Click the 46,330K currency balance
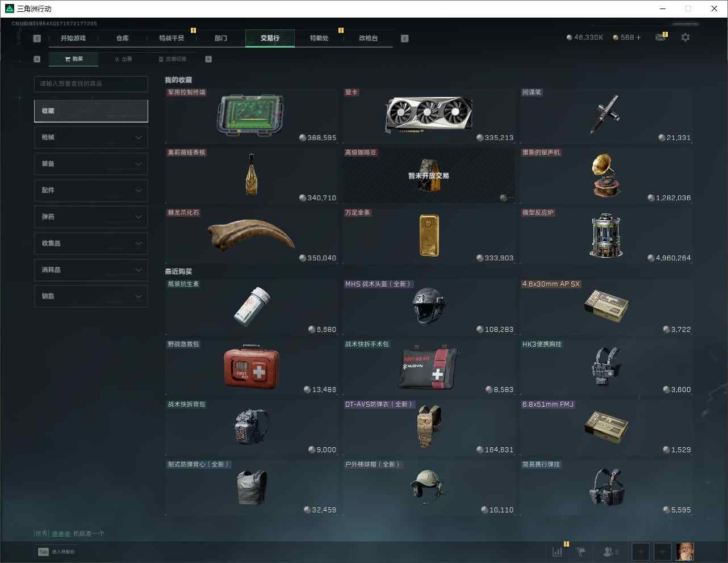Image resolution: width=728 pixels, height=563 pixels. [x=585, y=37]
